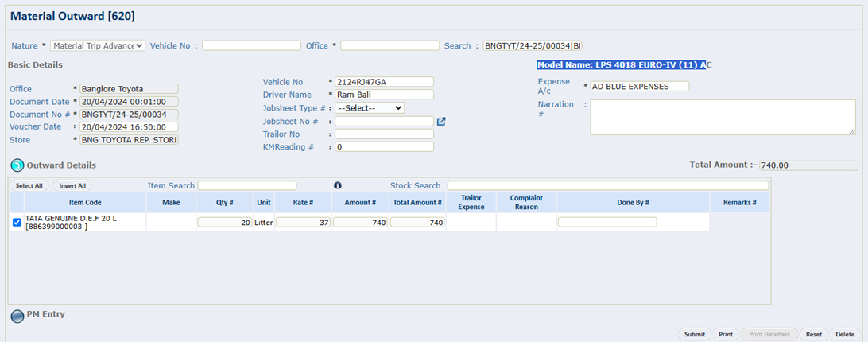
Task: Uncheck the TATA GENUINE D.E.F item checkbox
Action: pos(17,223)
